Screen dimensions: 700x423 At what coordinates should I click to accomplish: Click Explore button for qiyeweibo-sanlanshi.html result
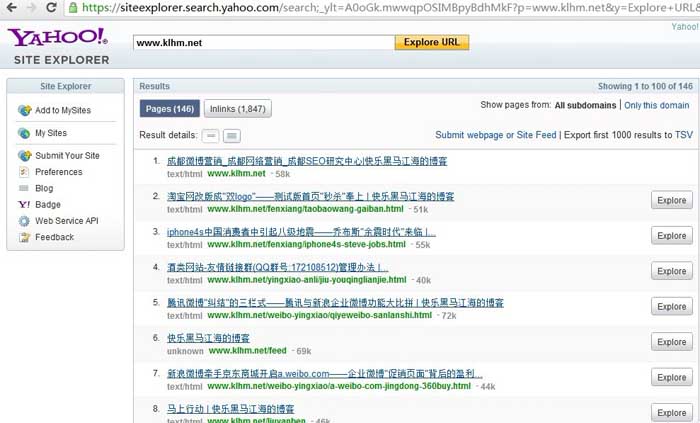pos(671,307)
